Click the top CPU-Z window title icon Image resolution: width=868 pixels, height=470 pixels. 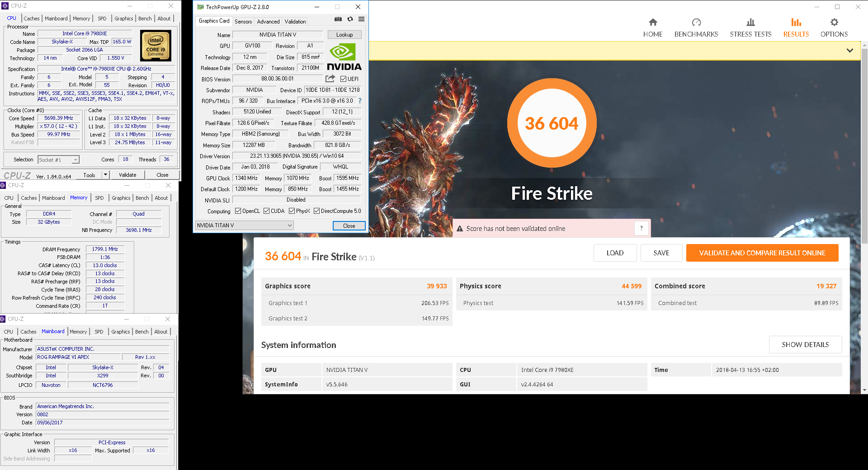click(x=5, y=6)
